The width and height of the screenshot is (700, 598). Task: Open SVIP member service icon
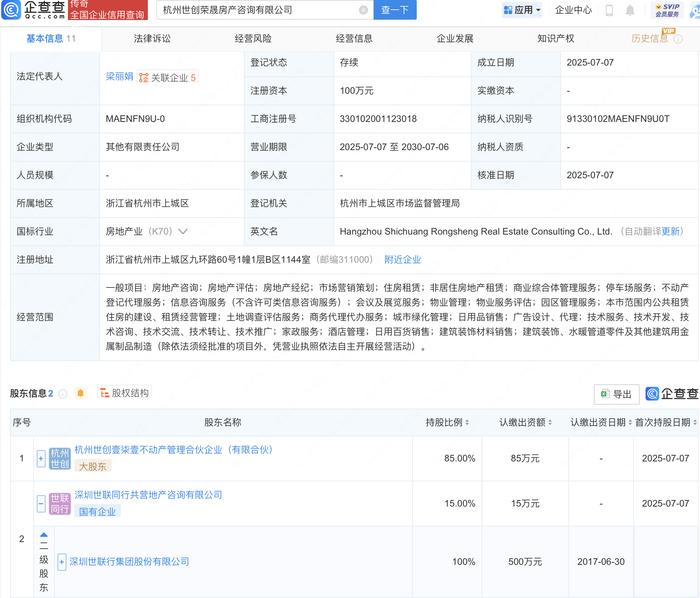click(667, 10)
